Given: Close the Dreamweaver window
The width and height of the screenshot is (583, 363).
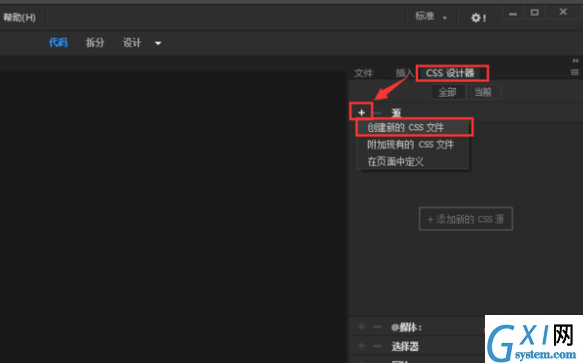Looking at the screenshot, I should pyautogui.click(x=563, y=12).
